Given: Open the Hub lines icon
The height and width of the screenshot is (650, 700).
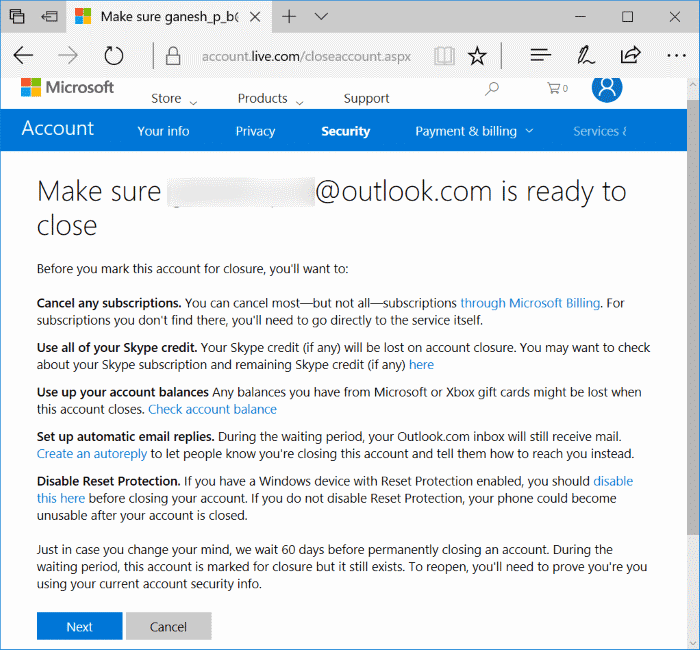Looking at the screenshot, I should point(540,55).
